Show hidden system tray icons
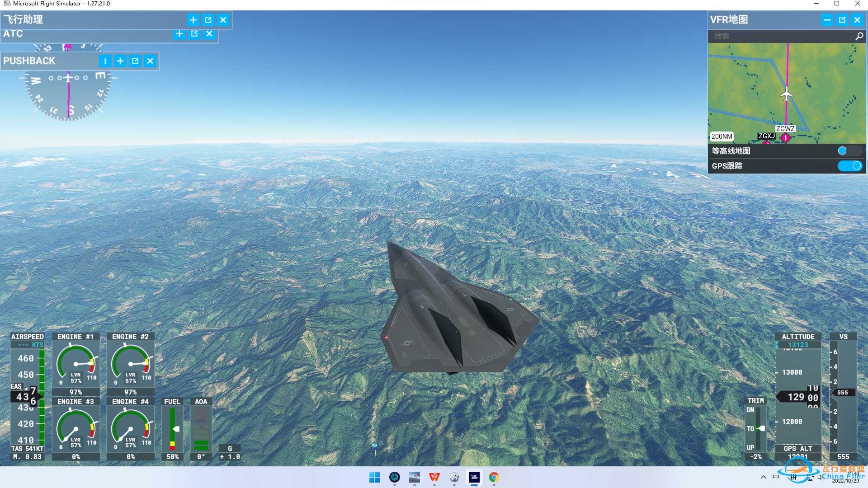This screenshot has height=488, width=868. tap(764, 477)
